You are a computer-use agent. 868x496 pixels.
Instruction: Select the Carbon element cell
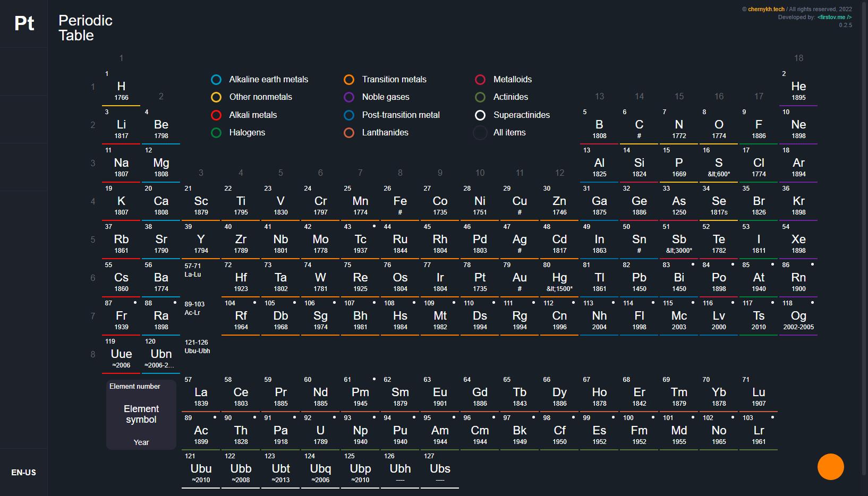click(639, 125)
